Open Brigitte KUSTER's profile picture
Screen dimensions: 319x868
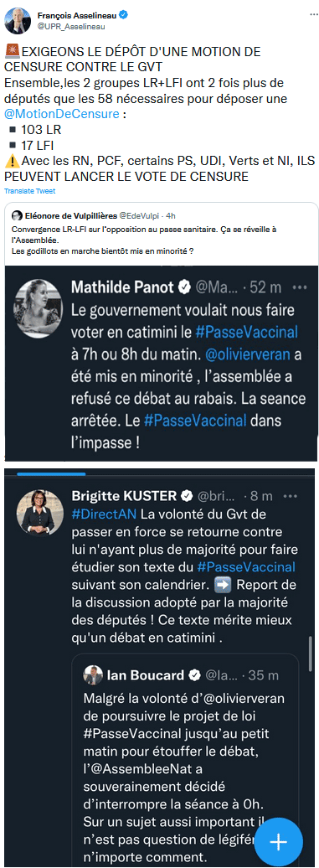(37, 511)
